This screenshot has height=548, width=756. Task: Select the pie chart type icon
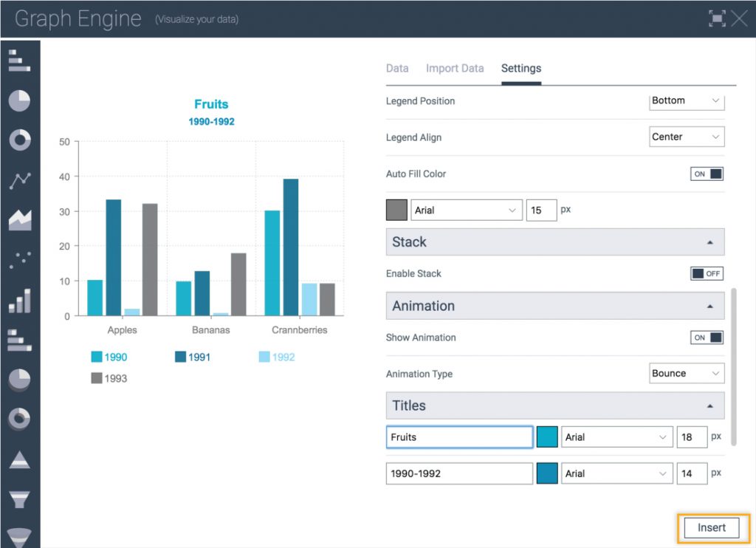click(19, 100)
